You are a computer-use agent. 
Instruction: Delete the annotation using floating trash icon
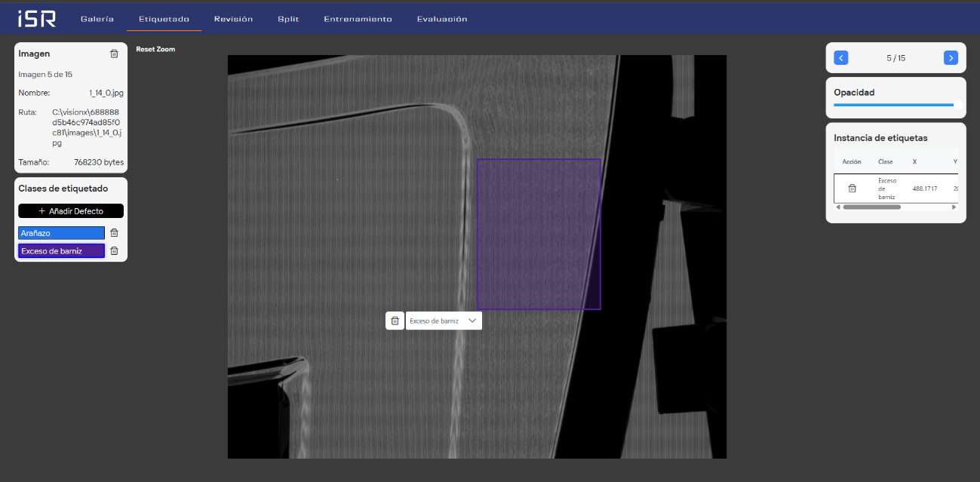(x=395, y=321)
